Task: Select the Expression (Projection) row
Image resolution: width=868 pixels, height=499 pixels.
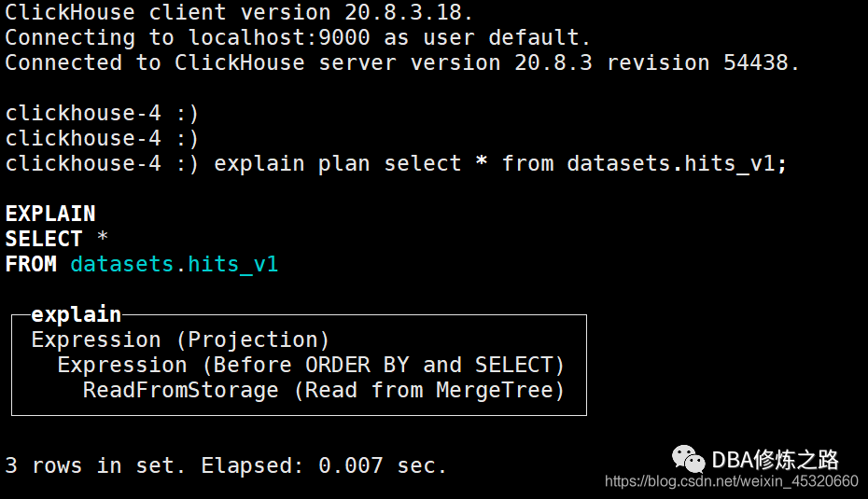Action: pos(180,340)
